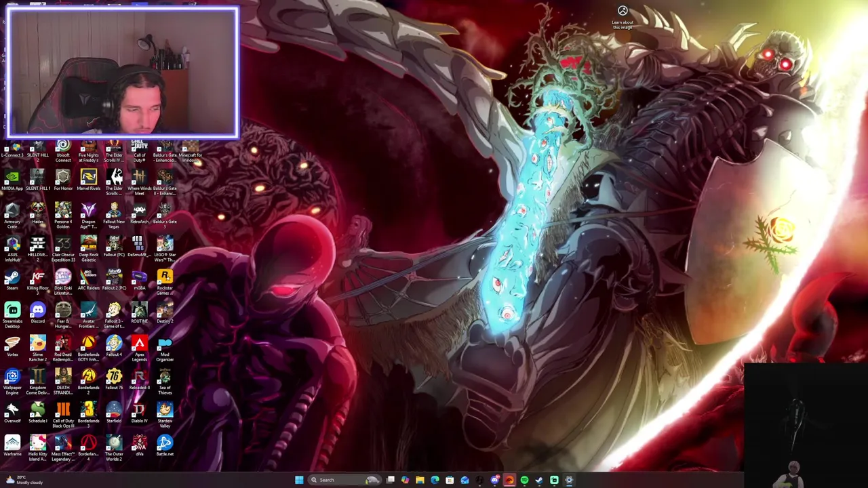Select DEATH STRANDING icon
Screen dimensions: 868x488
tap(63, 382)
